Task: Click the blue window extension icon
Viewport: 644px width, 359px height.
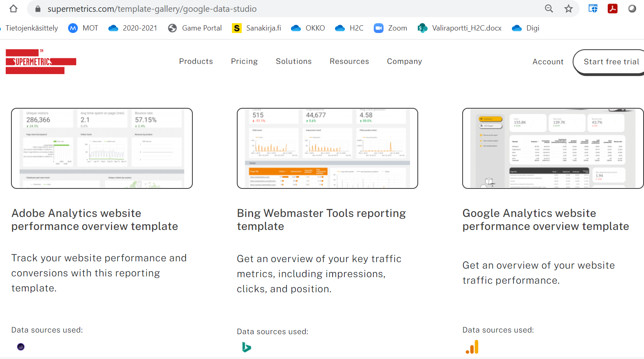Action: [x=593, y=9]
